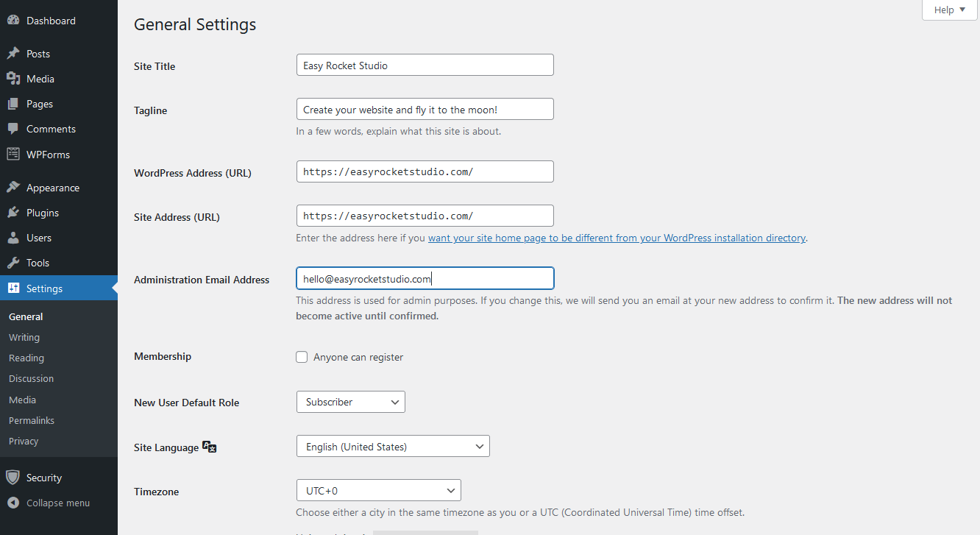Open the Tools menu label
Screen dimensions: 980x535
click(x=38, y=263)
